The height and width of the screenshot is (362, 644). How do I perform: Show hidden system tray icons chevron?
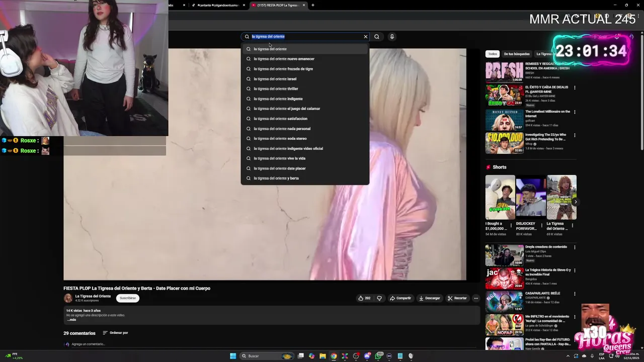tap(568, 356)
